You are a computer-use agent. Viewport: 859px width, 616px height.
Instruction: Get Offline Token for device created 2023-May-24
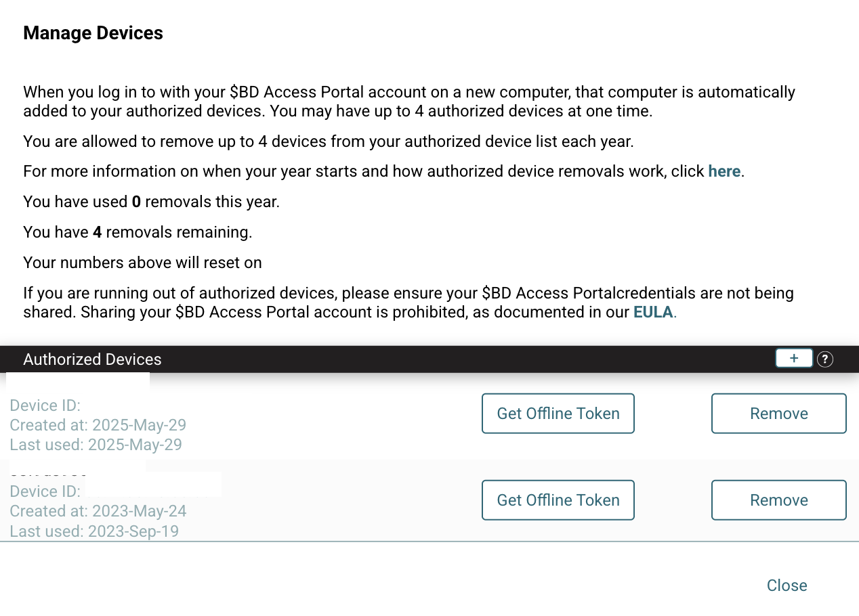pyautogui.click(x=558, y=500)
